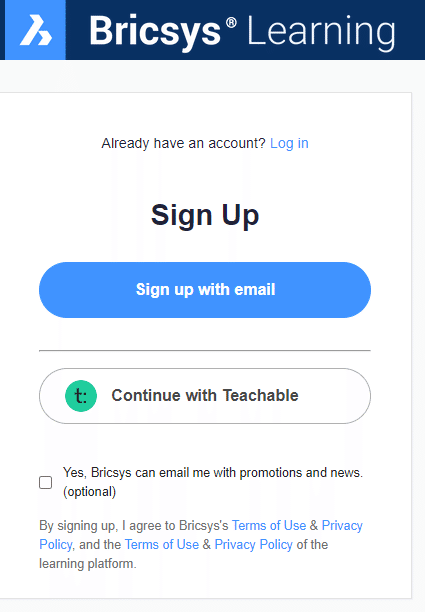
Task: Click the Bricsys logo icon
Action: [35, 30]
